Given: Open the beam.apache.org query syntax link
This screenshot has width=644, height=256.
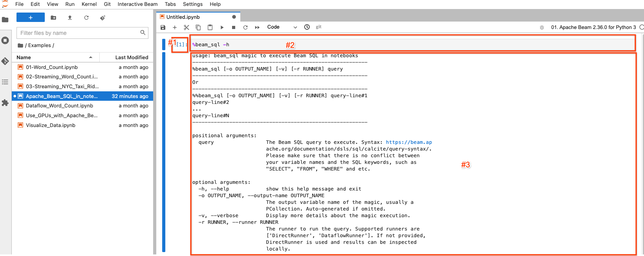Looking at the screenshot, I should click(408, 142).
